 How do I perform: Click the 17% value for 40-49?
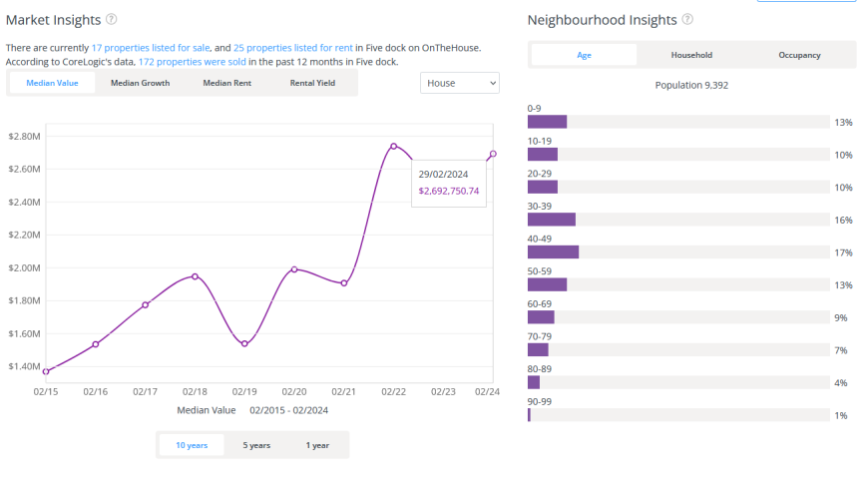pos(844,252)
